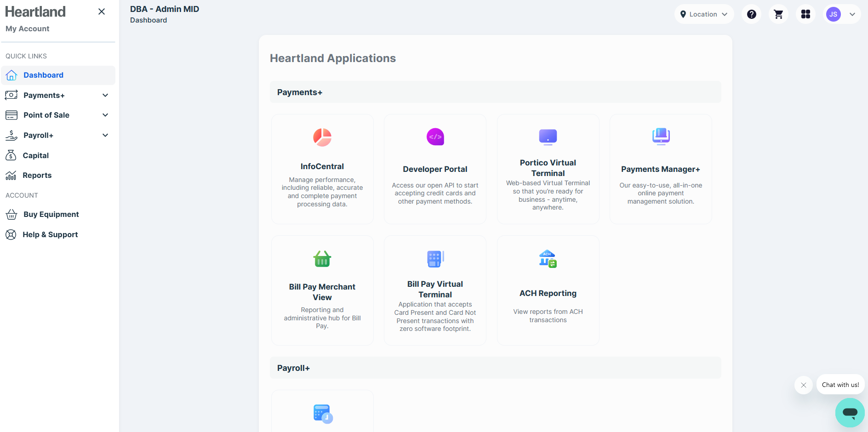Click the Payroll+ hand-dollar icon in sidebar
Viewport: 868px width, 432px height.
11,135
